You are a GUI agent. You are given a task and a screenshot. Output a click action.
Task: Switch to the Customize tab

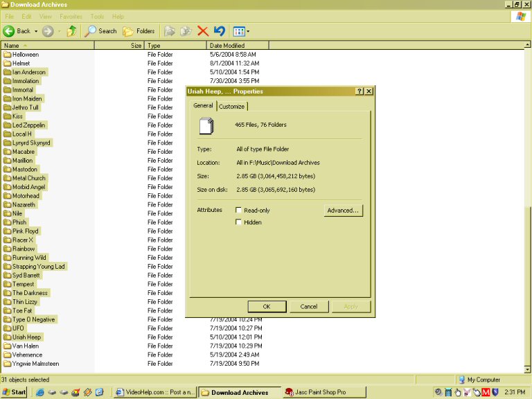232,107
